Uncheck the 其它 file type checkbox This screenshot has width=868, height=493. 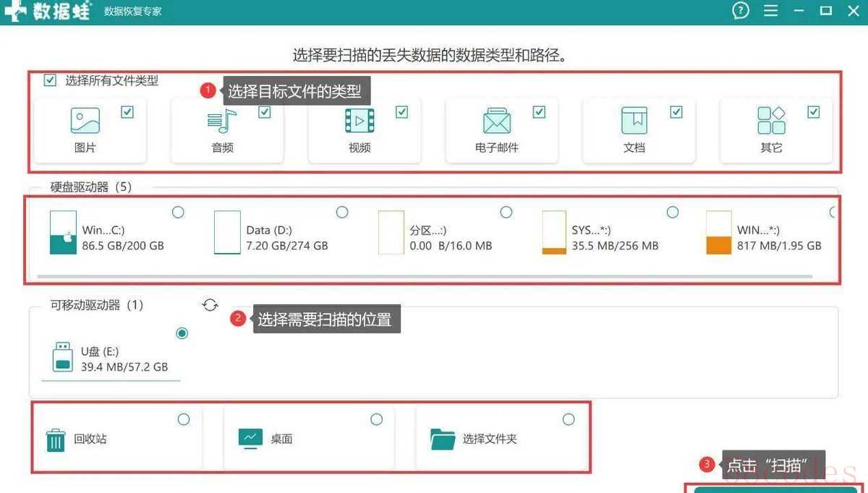(x=814, y=112)
